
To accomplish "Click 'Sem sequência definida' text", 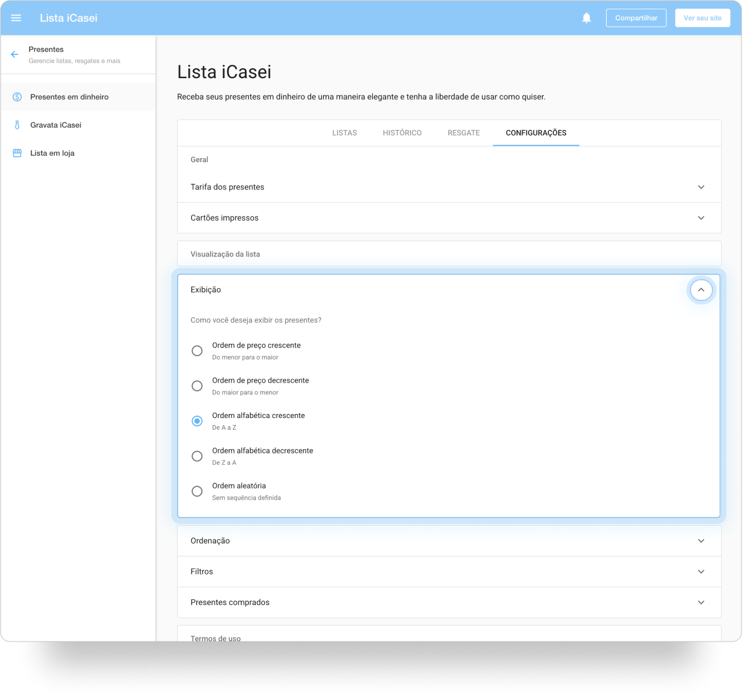I will pos(247,498).
